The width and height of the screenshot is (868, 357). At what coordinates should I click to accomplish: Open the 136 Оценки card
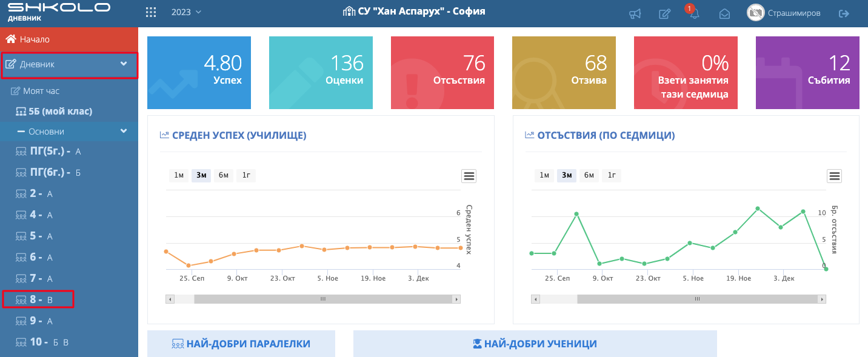pyautogui.click(x=321, y=73)
